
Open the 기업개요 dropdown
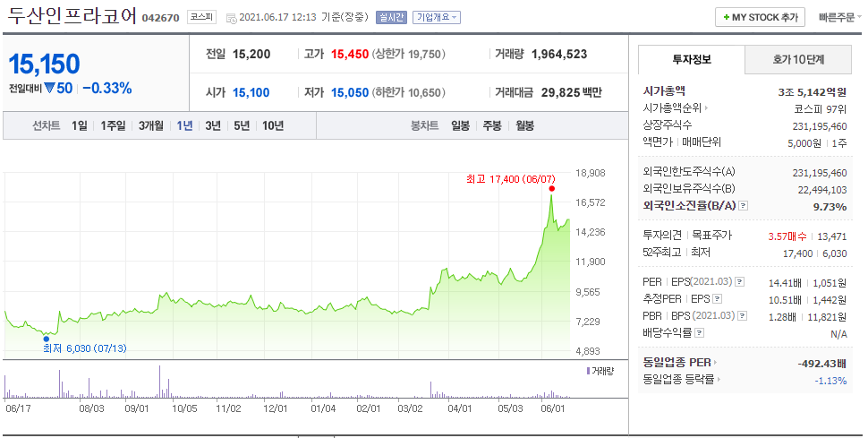[437, 17]
